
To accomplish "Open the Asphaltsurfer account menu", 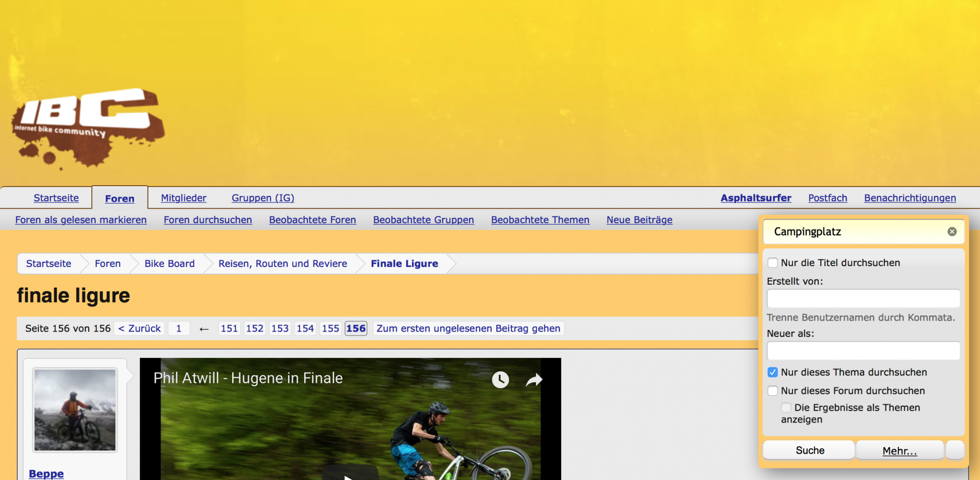I will coord(756,198).
